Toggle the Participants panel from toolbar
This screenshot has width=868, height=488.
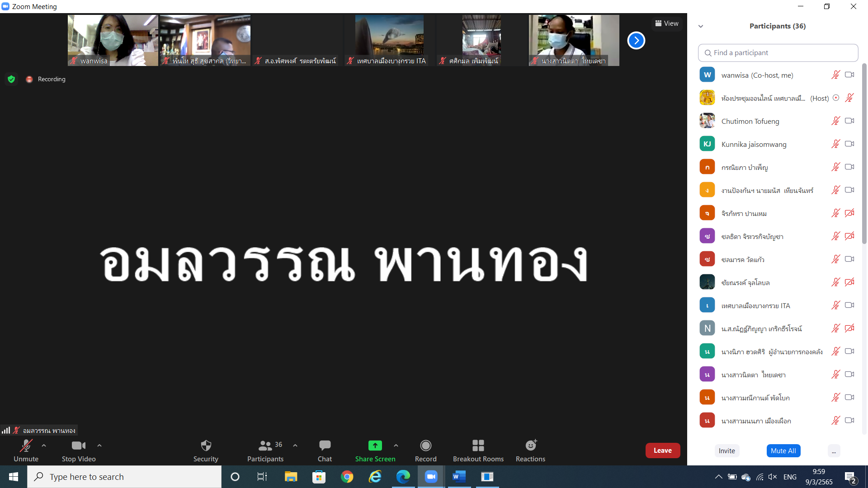pos(265,450)
